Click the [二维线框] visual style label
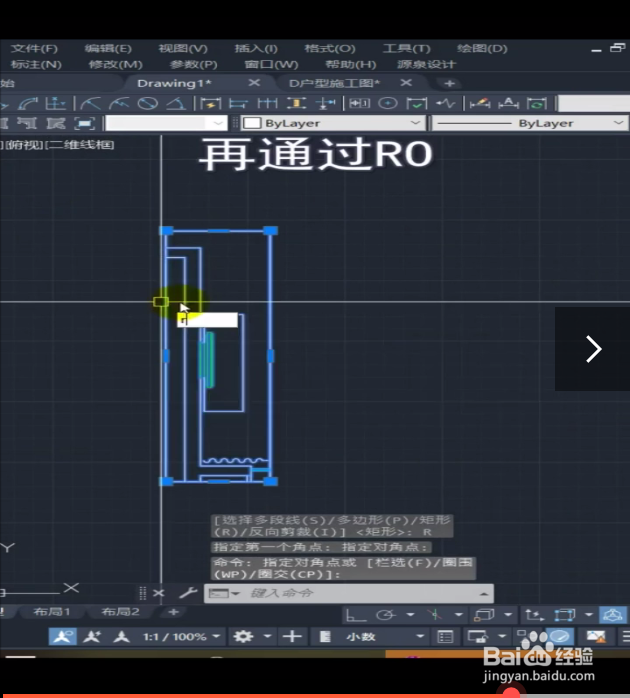The image size is (630, 698). (x=79, y=145)
